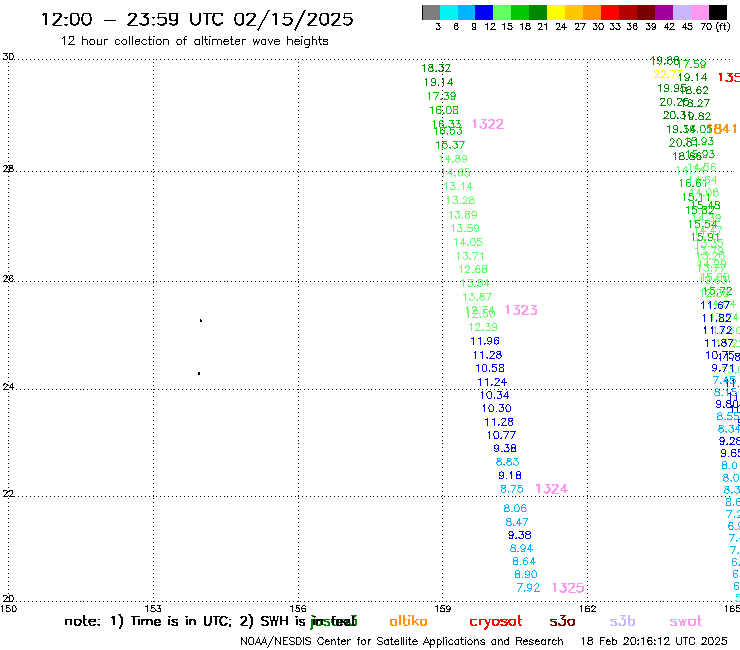Viewport: 740px width, 650px height.
Task: Click the orange legend color swatch
Action: point(592,12)
